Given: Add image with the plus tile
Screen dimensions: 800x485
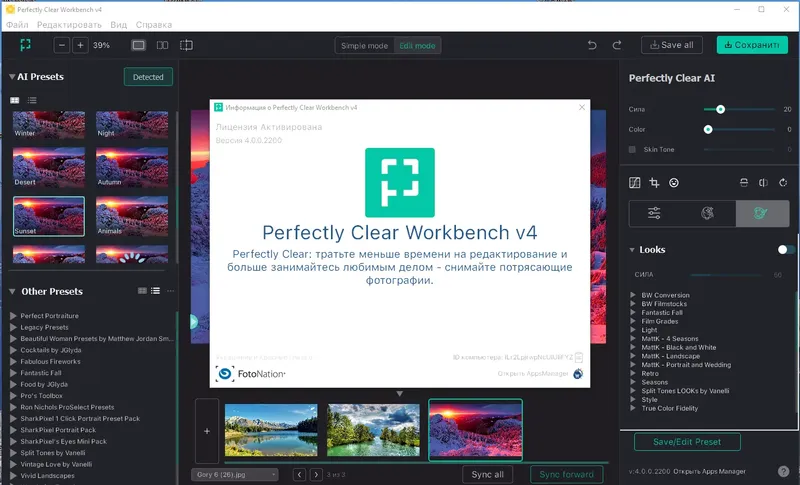Looking at the screenshot, I should 207,431.
